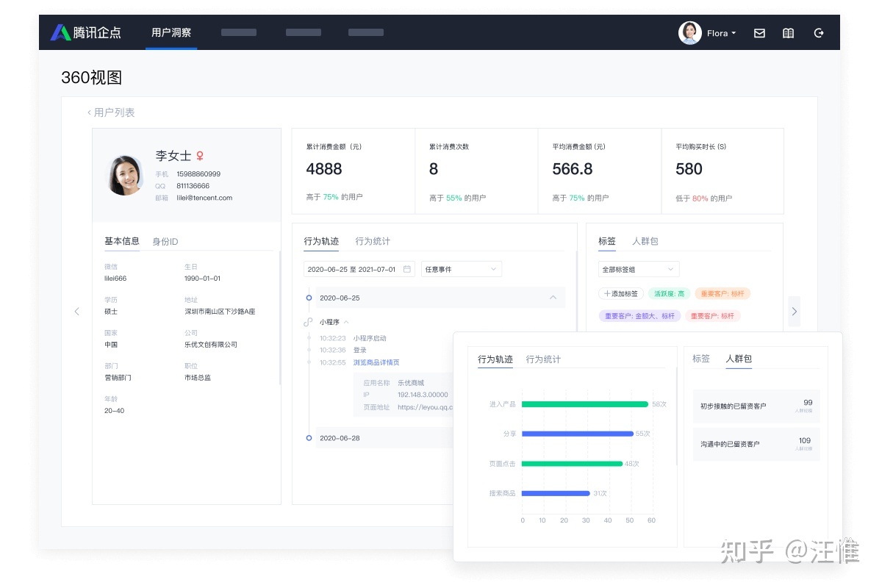This screenshot has width=882, height=588.
Task: Click the 小程序 channel icon in the timeline
Action: (309, 321)
